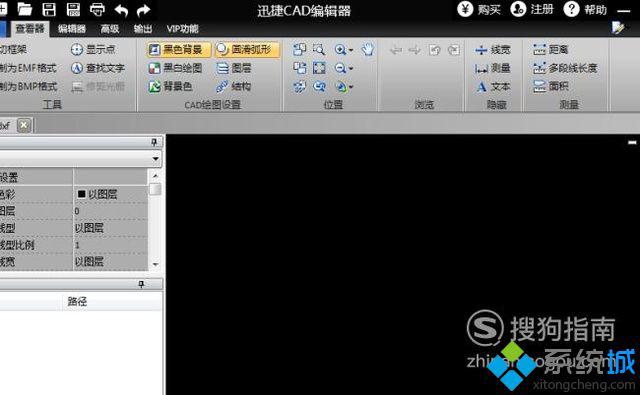Minimize the drawing area using dash button

pyautogui.click(x=632, y=142)
